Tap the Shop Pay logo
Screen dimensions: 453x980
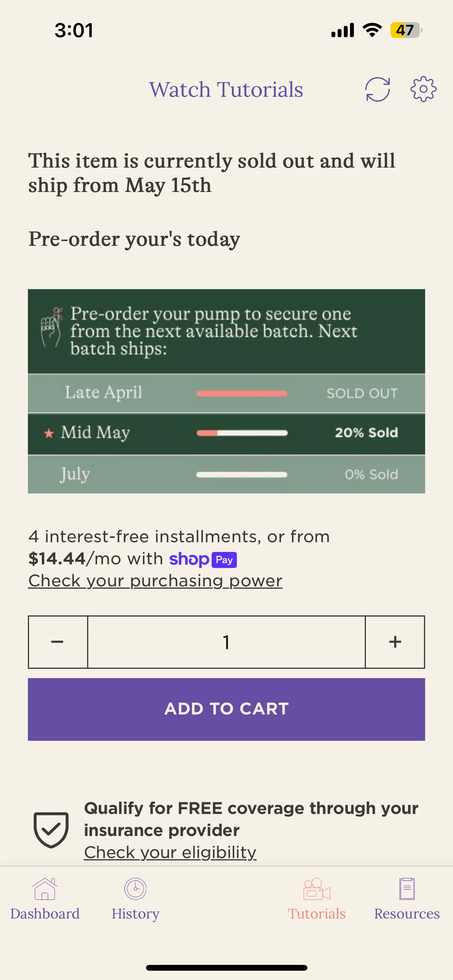point(203,559)
